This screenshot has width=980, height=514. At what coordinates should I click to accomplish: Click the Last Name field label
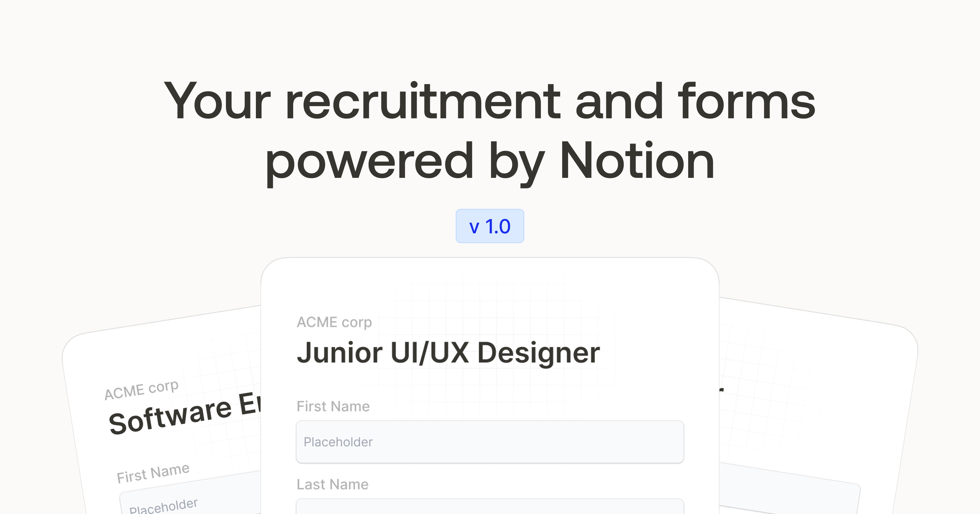pos(332,484)
